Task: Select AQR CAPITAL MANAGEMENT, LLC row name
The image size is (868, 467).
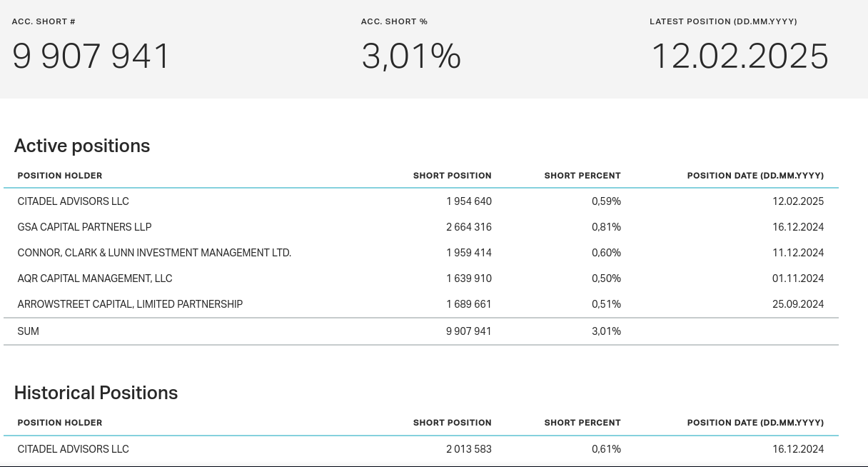Action: [95, 278]
